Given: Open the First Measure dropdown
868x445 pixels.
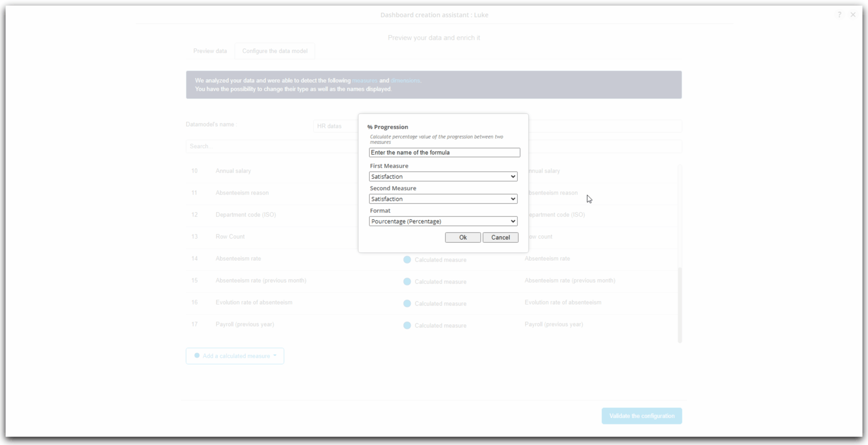Looking at the screenshot, I should (x=443, y=177).
